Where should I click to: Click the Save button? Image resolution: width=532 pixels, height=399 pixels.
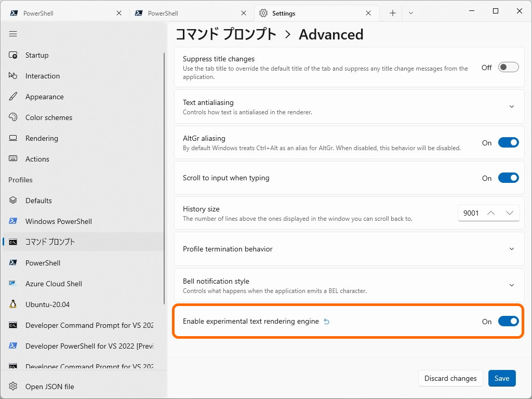501,378
